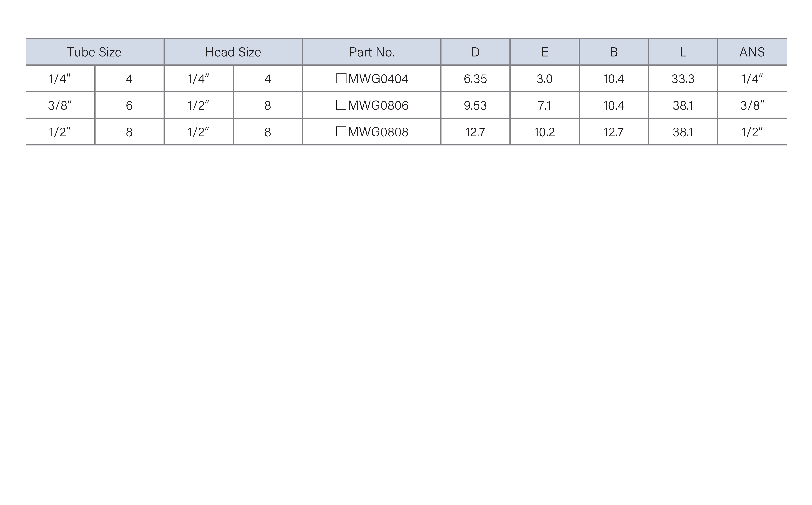Tick the checkbox before MWG0806
The image size is (812, 505).
coord(341,105)
